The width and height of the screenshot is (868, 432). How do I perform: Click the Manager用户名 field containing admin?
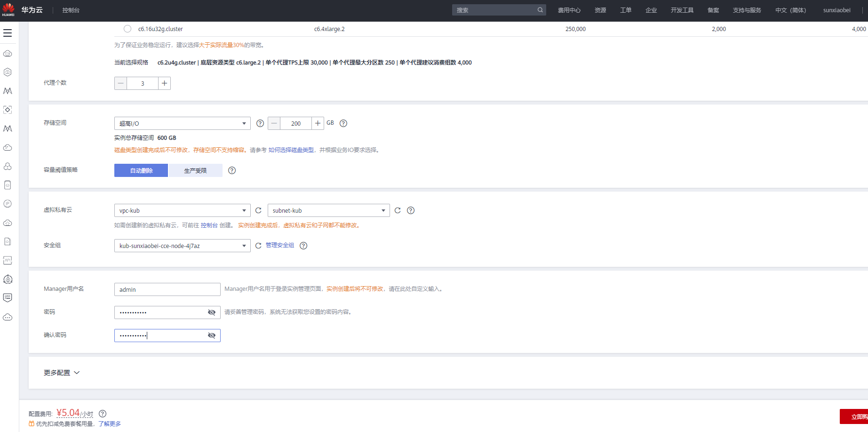point(167,289)
